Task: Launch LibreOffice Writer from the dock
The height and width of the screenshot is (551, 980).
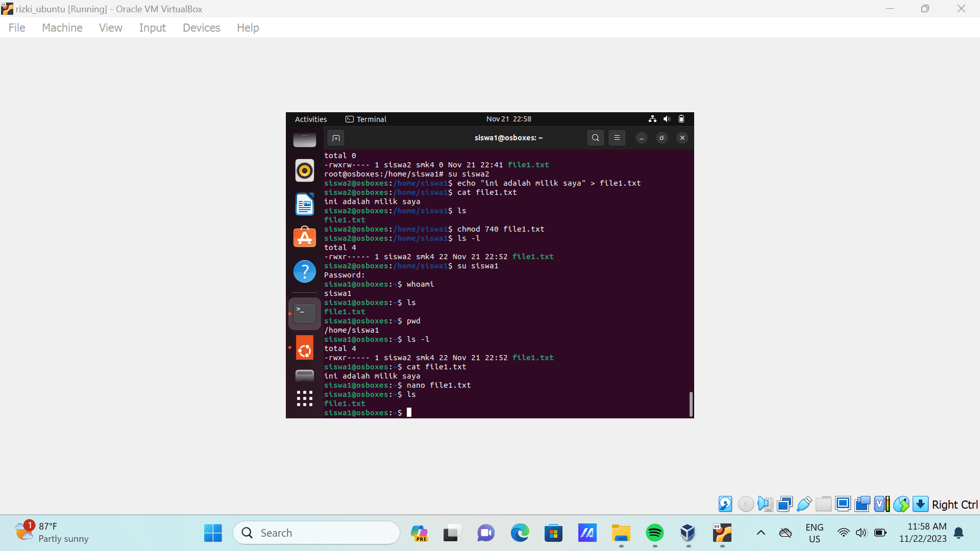Action: [x=305, y=204]
